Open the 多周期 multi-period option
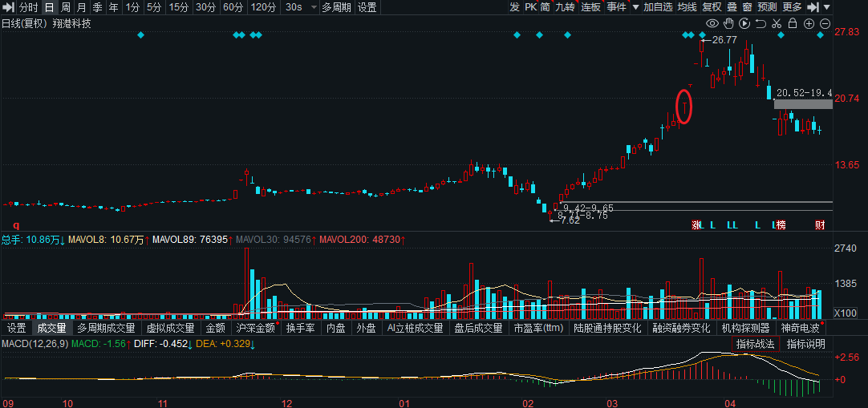Image resolution: width=868 pixels, height=408 pixels. coord(337,7)
